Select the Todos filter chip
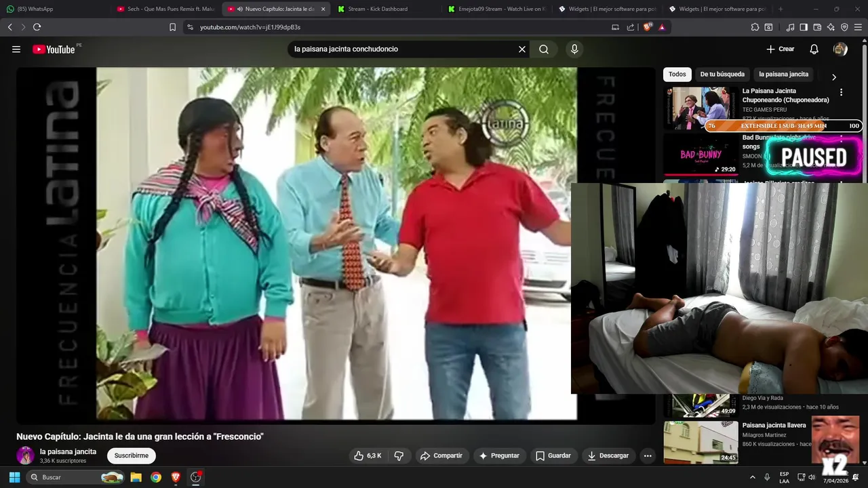The image size is (868, 488). pos(677,74)
